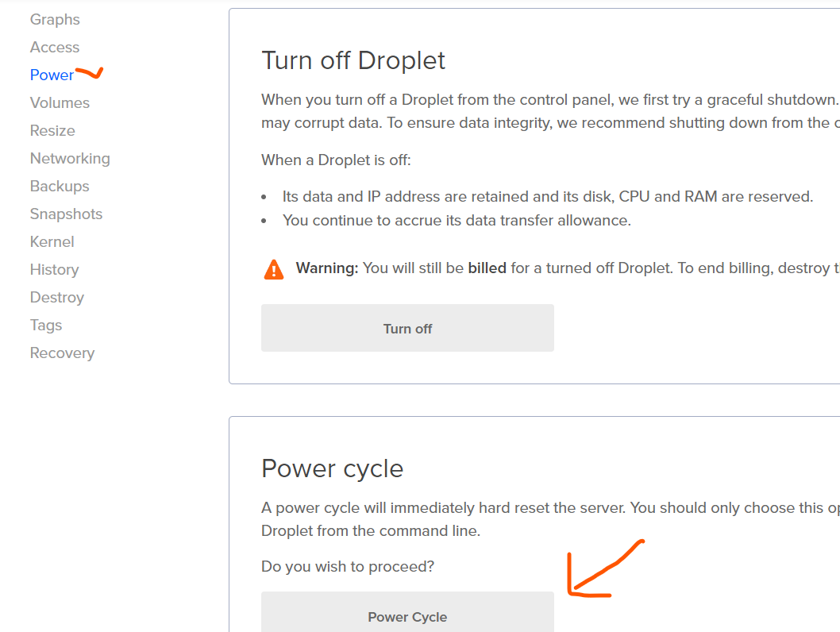The image size is (840, 632).
Task: Click the "Do you wish to proceed?" text
Action: pos(348,567)
